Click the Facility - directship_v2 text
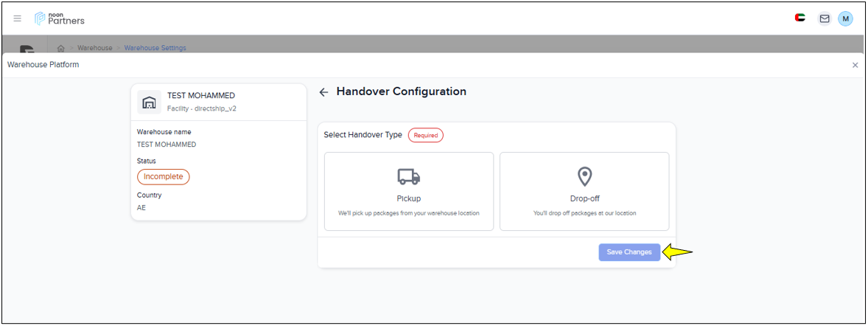The width and height of the screenshot is (868, 326). click(201, 108)
